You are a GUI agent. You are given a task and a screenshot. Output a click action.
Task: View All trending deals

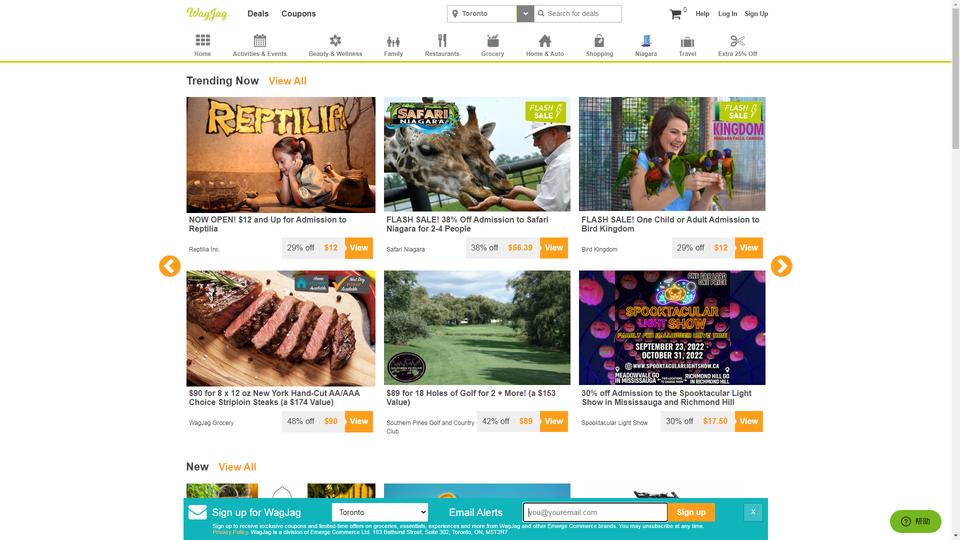287,81
